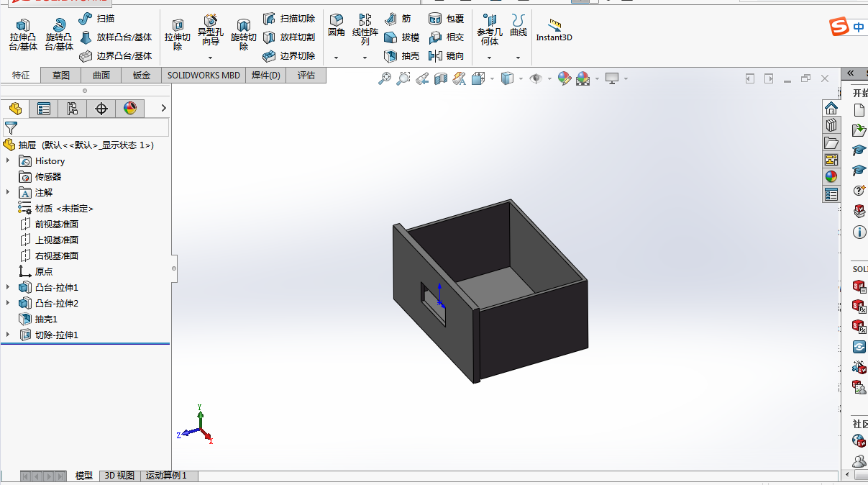Viewport: 868px width, 485px height.
Task: Switch to the 评估 evaluate tab
Action: coord(306,75)
